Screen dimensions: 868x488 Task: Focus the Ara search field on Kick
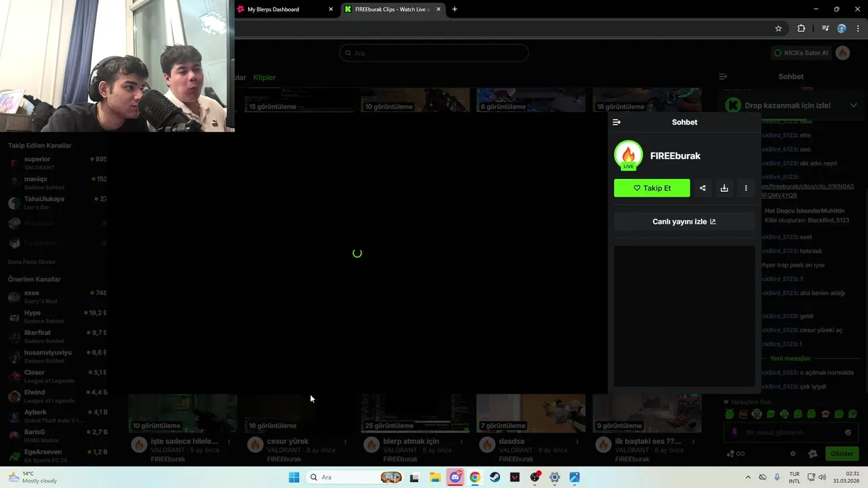tap(434, 53)
